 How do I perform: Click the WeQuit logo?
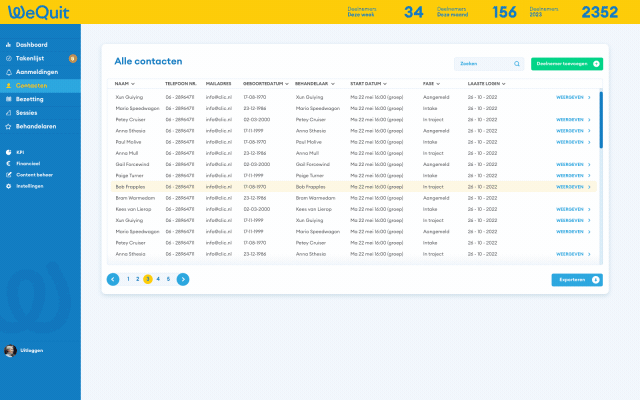pyautogui.click(x=39, y=12)
